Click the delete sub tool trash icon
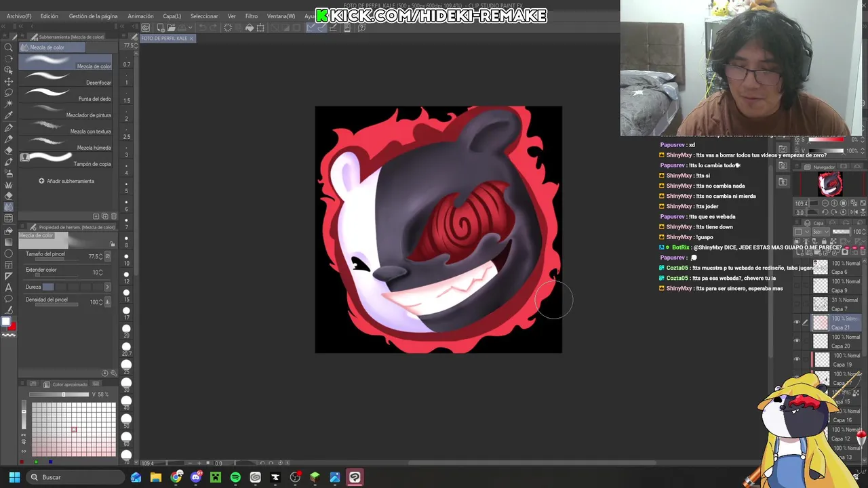Screen dimensions: 868x488 113,216
